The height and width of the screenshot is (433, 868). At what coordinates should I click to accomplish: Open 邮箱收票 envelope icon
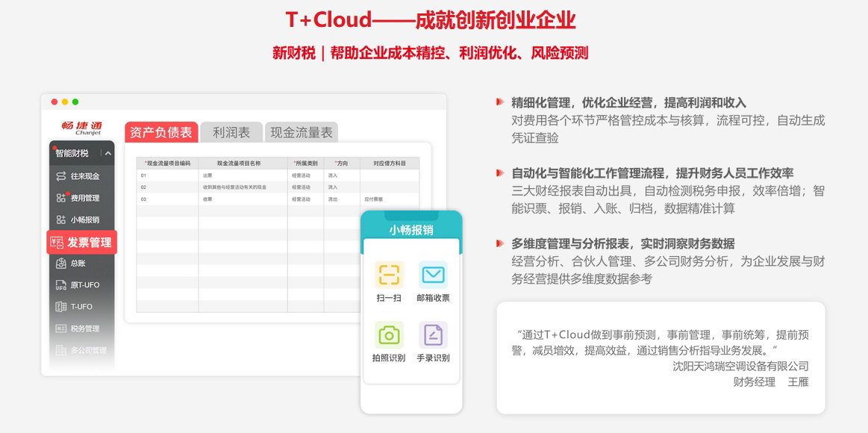point(433,275)
